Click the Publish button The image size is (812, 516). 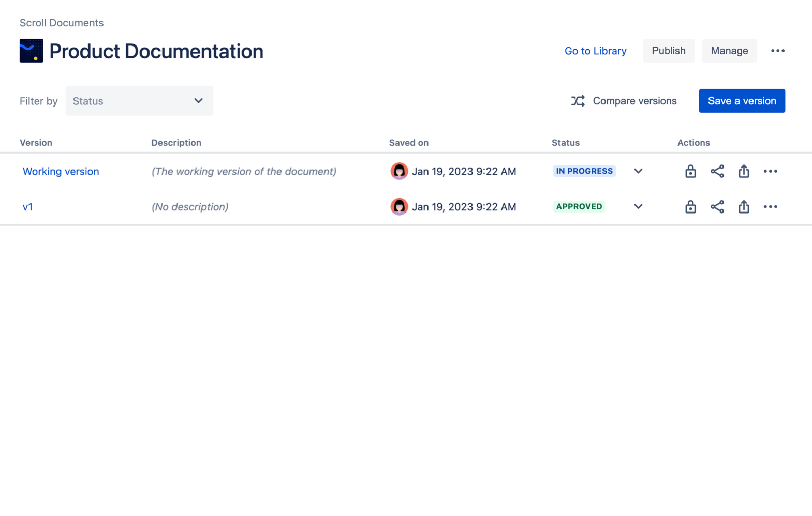pyautogui.click(x=668, y=51)
